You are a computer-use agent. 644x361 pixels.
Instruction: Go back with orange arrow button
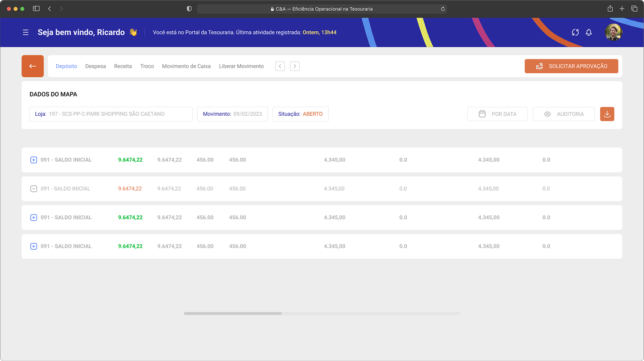pos(33,66)
